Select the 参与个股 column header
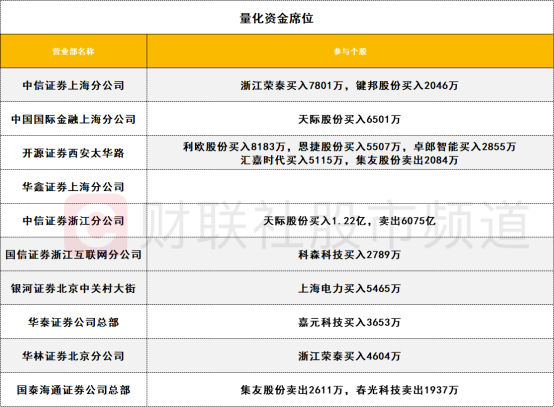The image size is (554, 407). (350, 52)
